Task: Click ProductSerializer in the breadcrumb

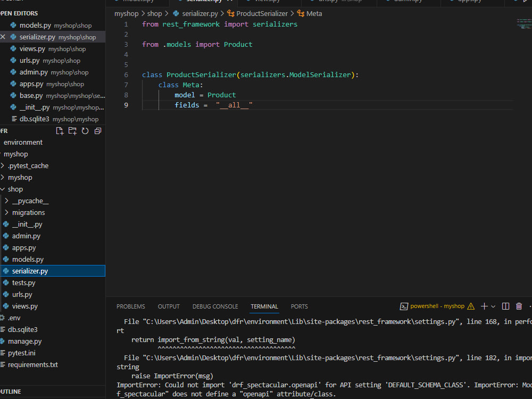Action: 262,14
